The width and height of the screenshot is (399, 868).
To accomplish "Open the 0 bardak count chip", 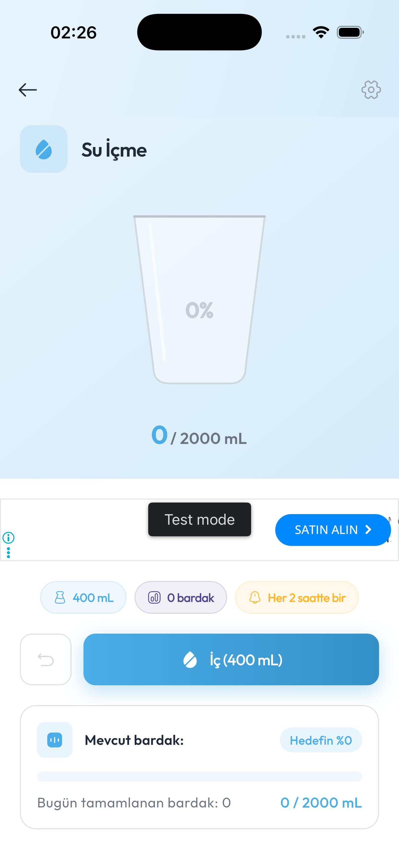I will (180, 598).
